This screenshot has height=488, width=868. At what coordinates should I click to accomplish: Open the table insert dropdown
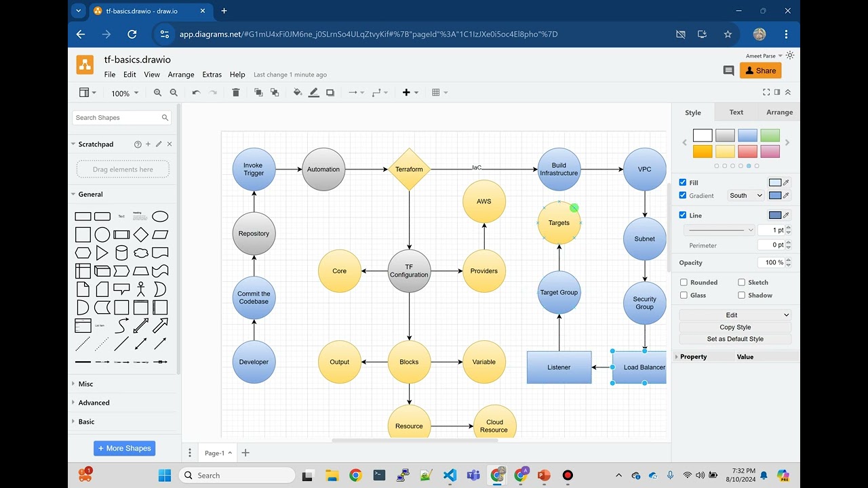[439, 93]
